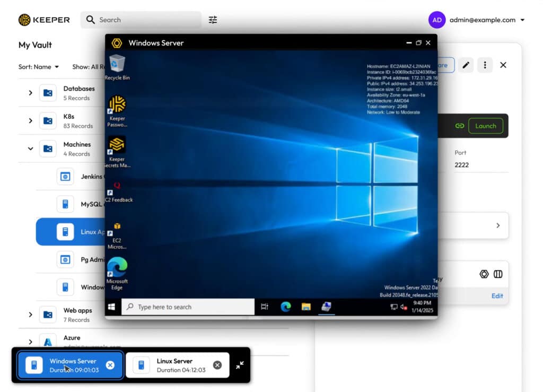Open Task View on the remote taskbar

click(264, 307)
